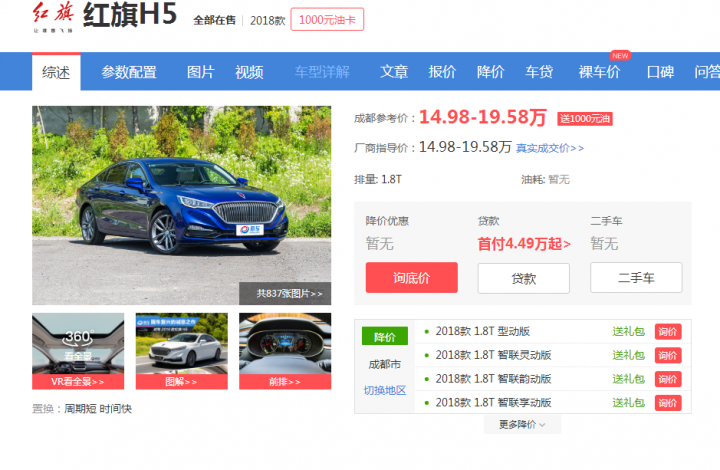Open the 裸车价 tab marked NEW

(599, 72)
